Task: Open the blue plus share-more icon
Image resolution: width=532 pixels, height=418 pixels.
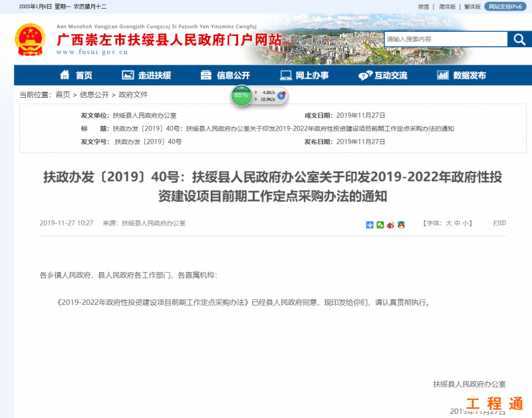Action: click(370, 225)
